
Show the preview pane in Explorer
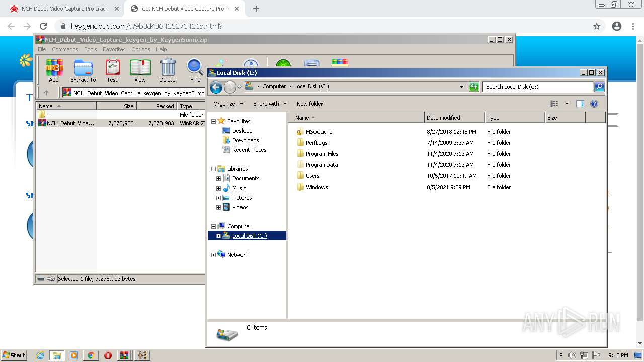[x=580, y=104]
